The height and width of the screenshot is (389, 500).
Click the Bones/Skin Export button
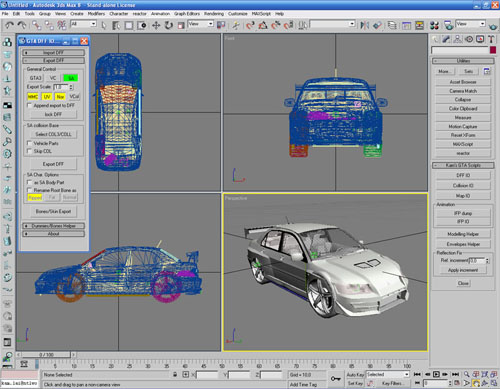pyautogui.click(x=53, y=211)
